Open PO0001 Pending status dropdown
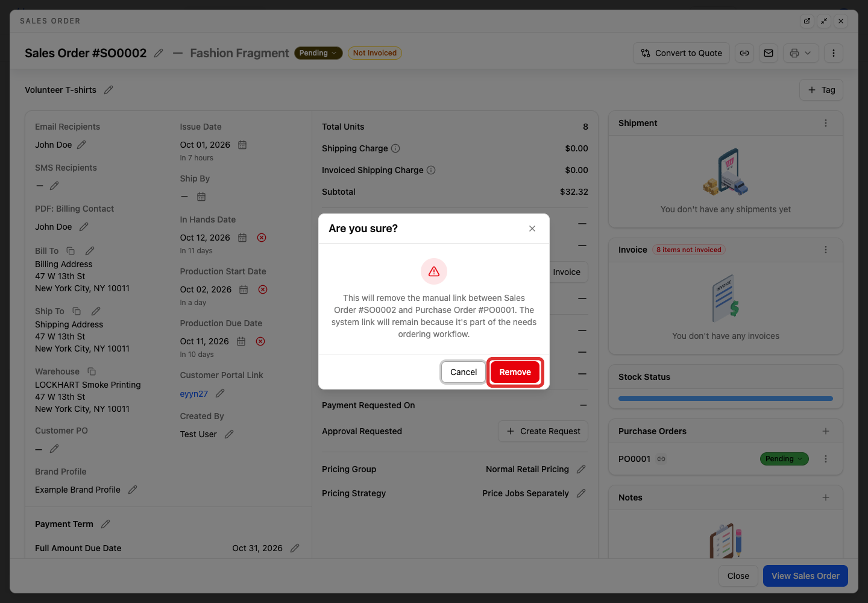 coord(784,459)
